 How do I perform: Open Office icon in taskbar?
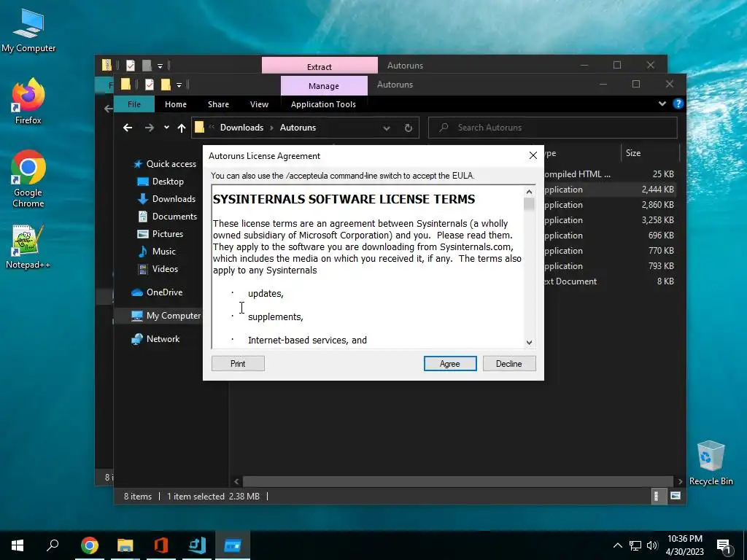[161, 545]
